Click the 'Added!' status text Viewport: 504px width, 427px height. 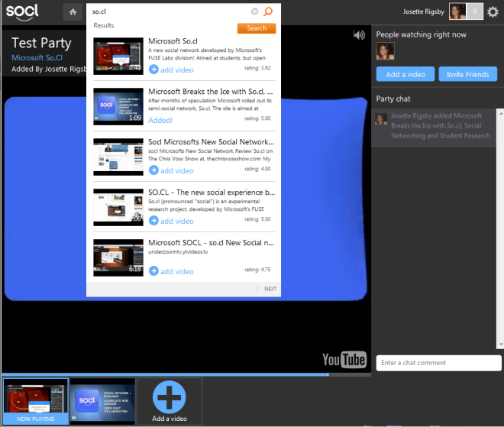coord(160,120)
